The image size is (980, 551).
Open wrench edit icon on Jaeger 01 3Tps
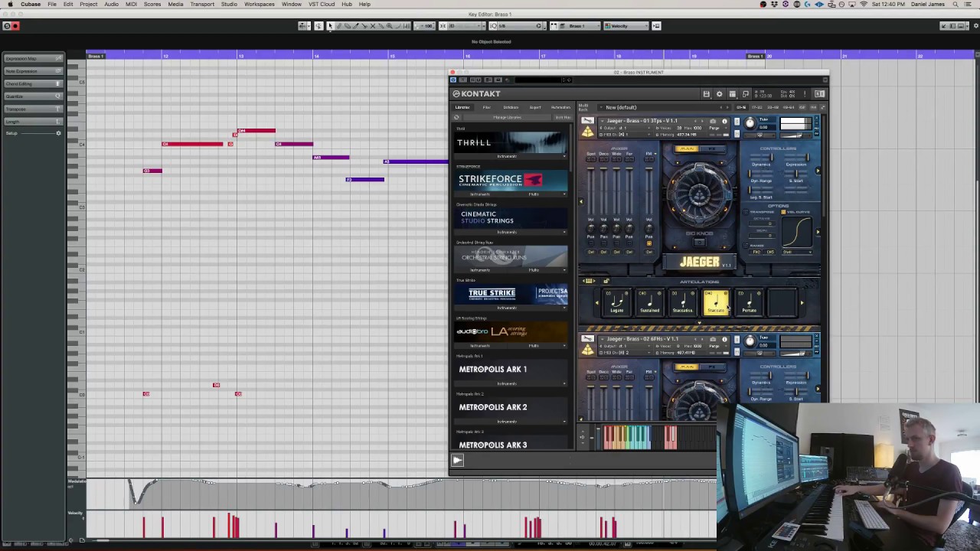coord(587,120)
